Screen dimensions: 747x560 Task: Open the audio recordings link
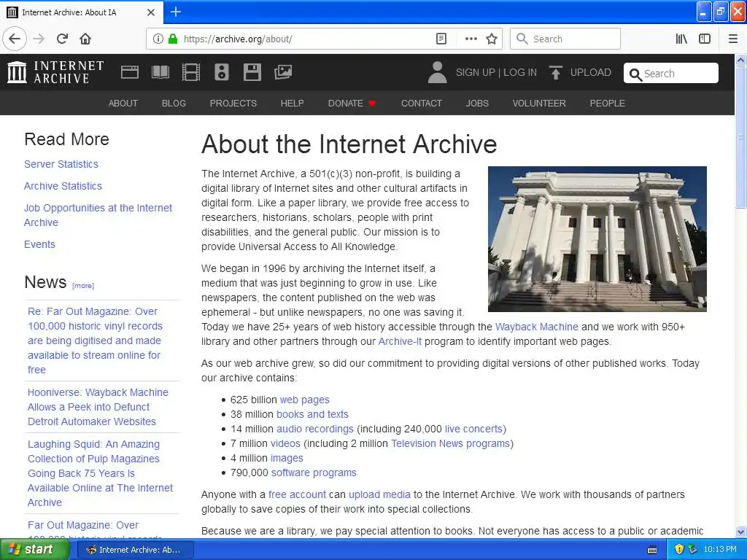coord(315,429)
